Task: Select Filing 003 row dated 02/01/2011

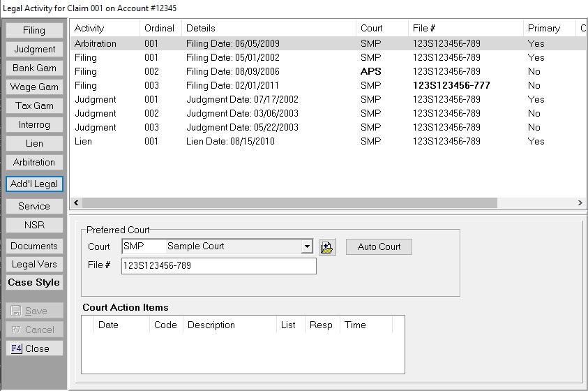Action: [x=279, y=85]
